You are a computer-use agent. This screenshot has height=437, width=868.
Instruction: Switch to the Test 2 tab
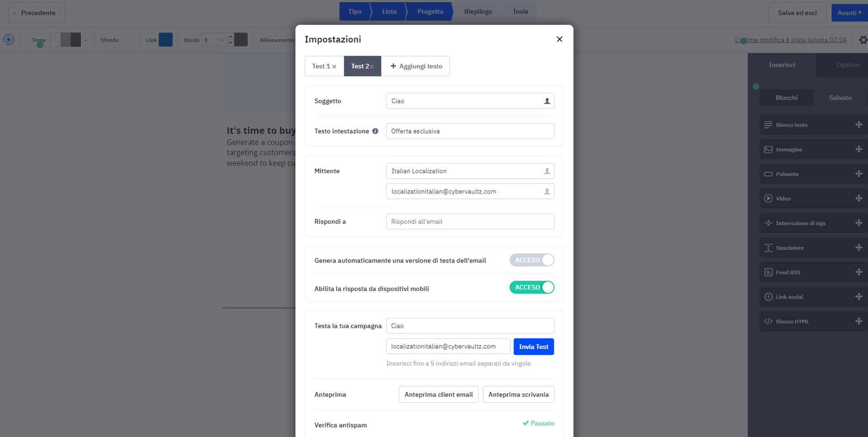point(360,66)
